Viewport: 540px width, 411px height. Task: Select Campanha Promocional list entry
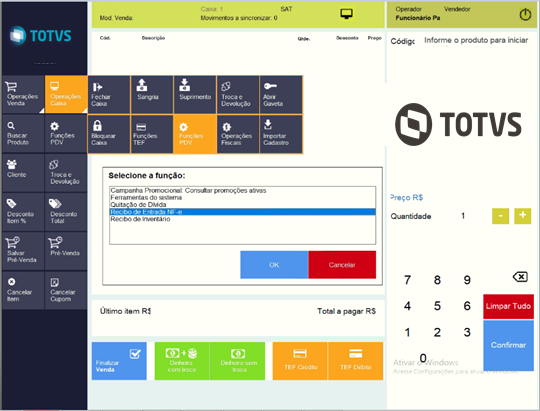pyautogui.click(x=242, y=191)
